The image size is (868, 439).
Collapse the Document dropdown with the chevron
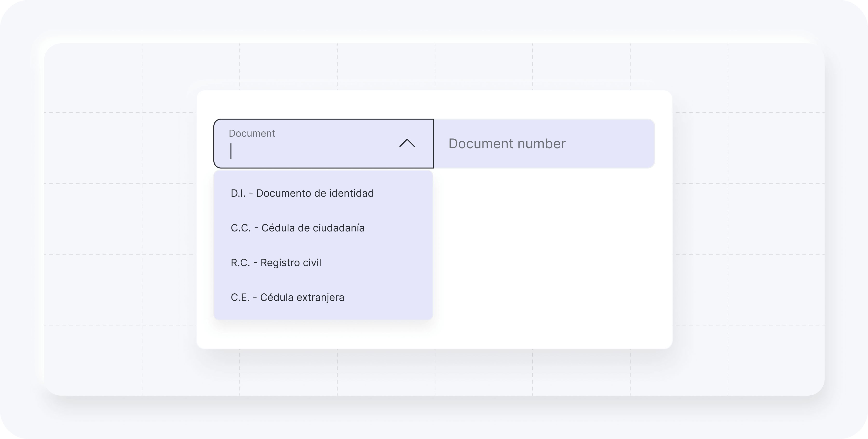click(x=407, y=143)
